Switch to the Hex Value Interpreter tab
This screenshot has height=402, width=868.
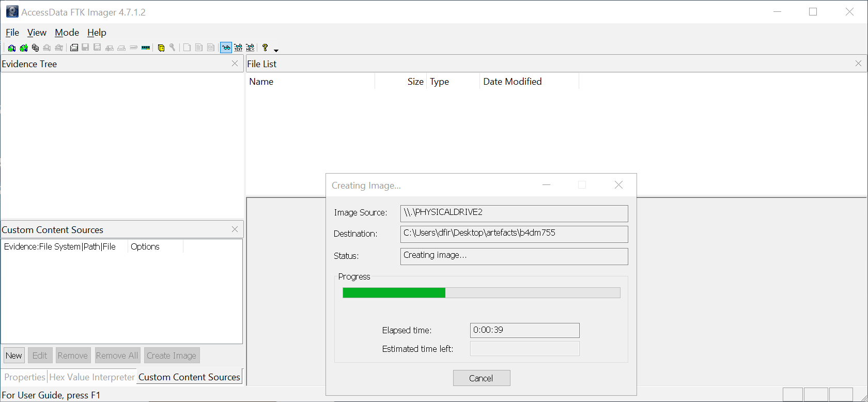[92, 377]
